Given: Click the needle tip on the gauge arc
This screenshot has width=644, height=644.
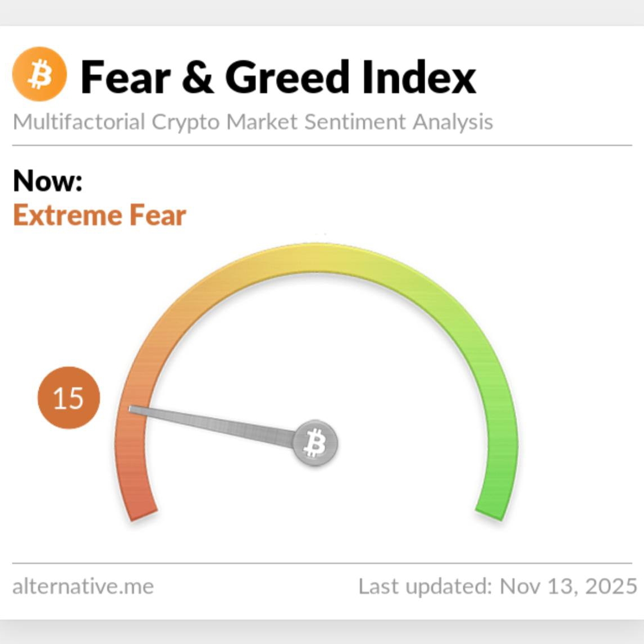Looking at the screenshot, I should pos(133,409).
